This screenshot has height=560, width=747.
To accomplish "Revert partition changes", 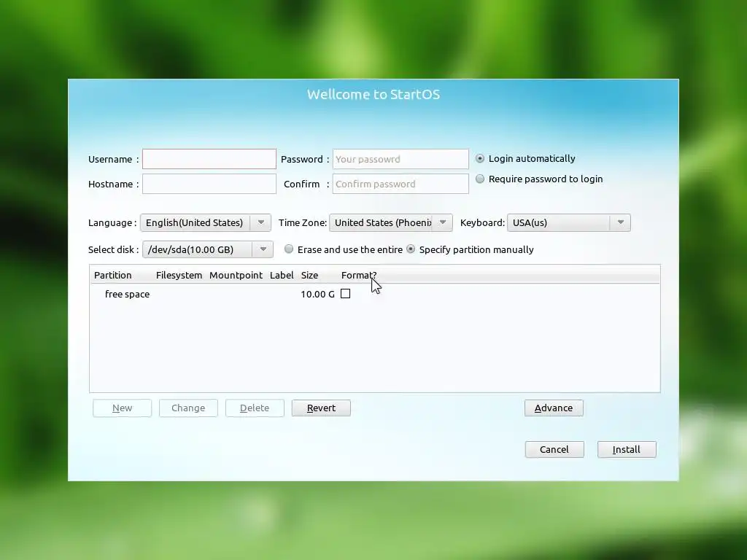I will (x=321, y=408).
